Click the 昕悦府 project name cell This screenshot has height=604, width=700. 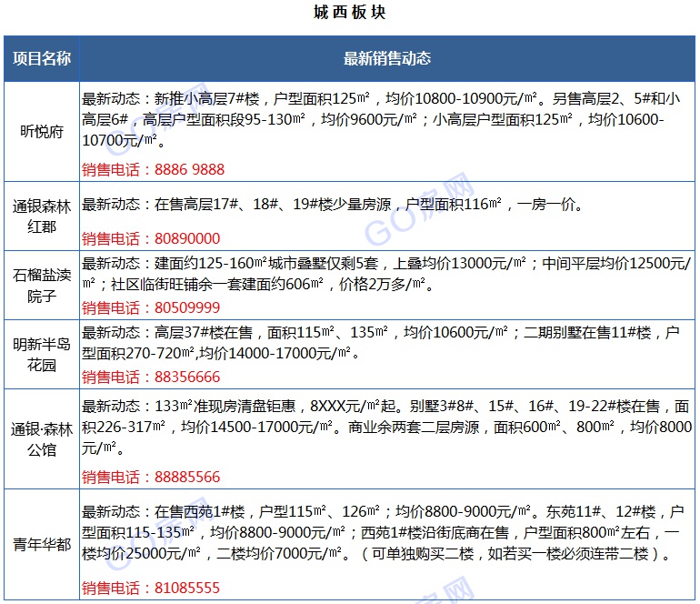(x=42, y=132)
